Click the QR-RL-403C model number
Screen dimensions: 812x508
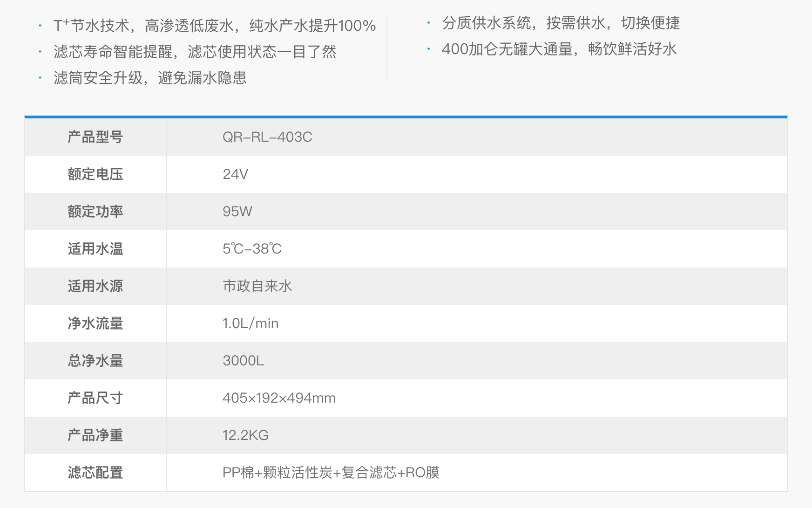coord(267,137)
